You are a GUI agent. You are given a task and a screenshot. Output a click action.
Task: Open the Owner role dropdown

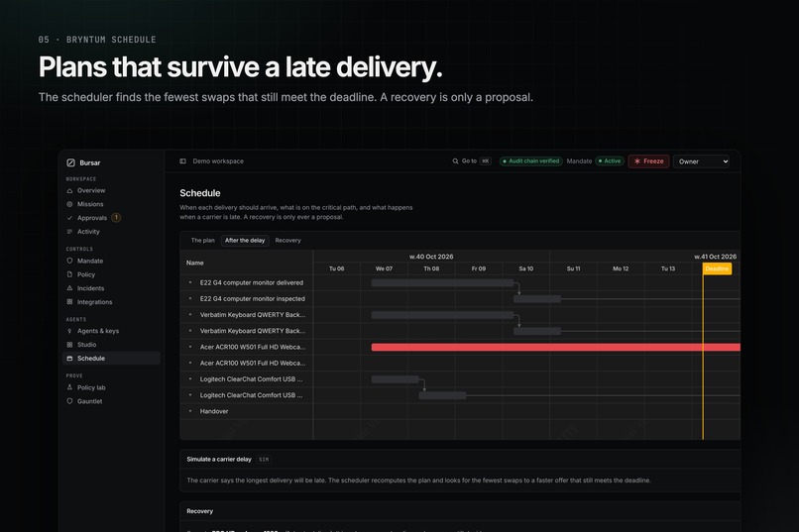coord(701,161)
